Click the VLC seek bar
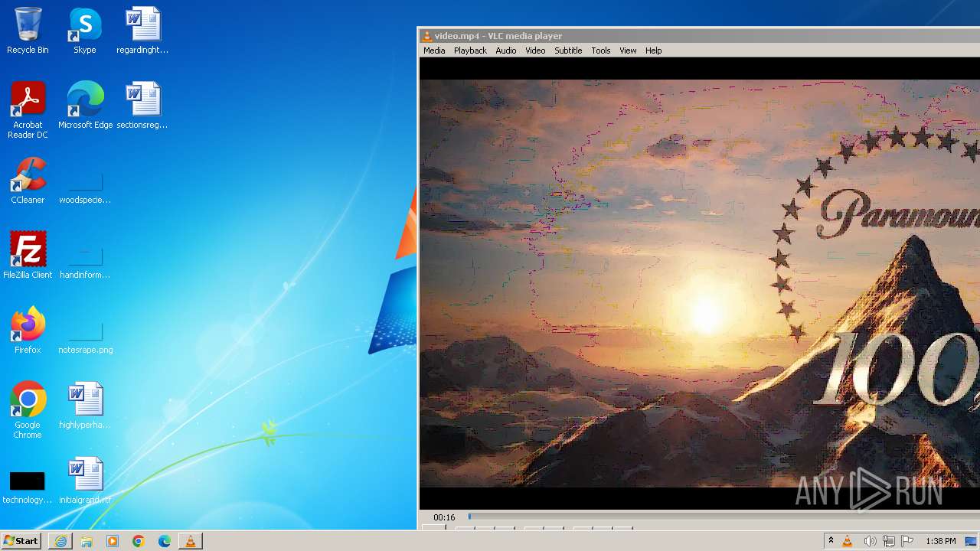980x551 pixels. pos(724,517)
